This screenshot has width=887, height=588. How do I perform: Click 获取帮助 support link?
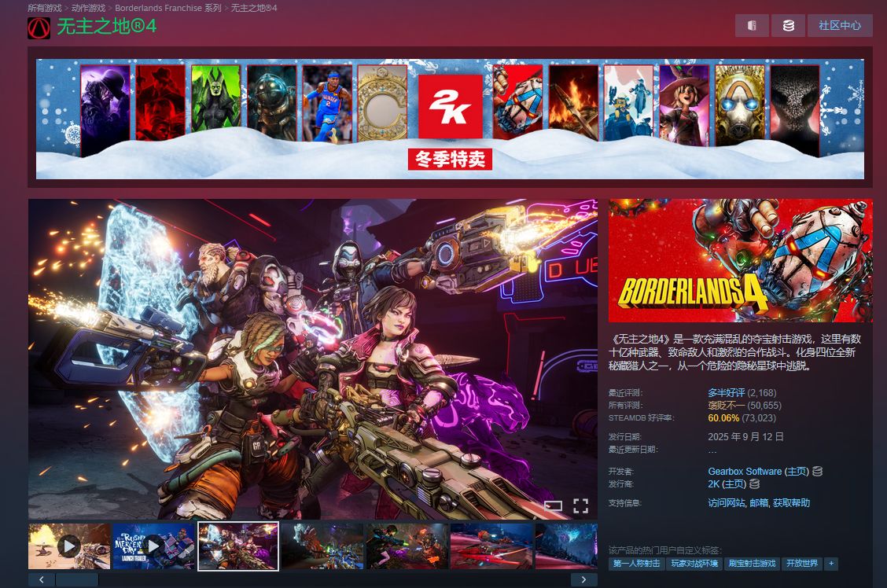(791, 502)
